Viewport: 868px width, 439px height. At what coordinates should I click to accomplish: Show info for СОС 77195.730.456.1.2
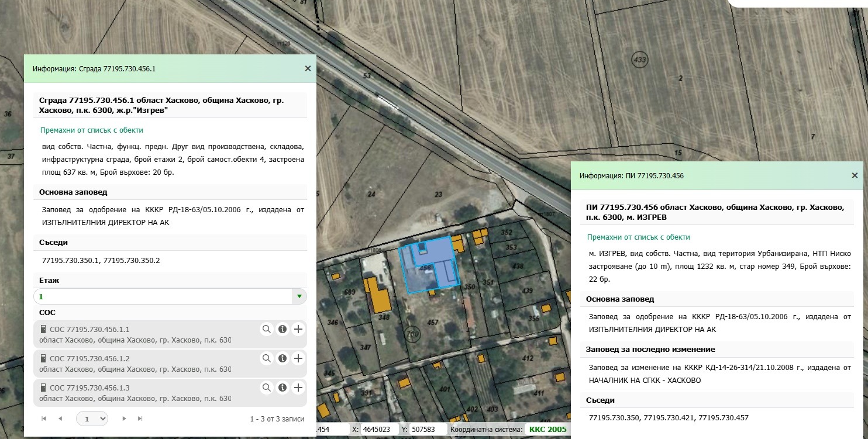283,358
